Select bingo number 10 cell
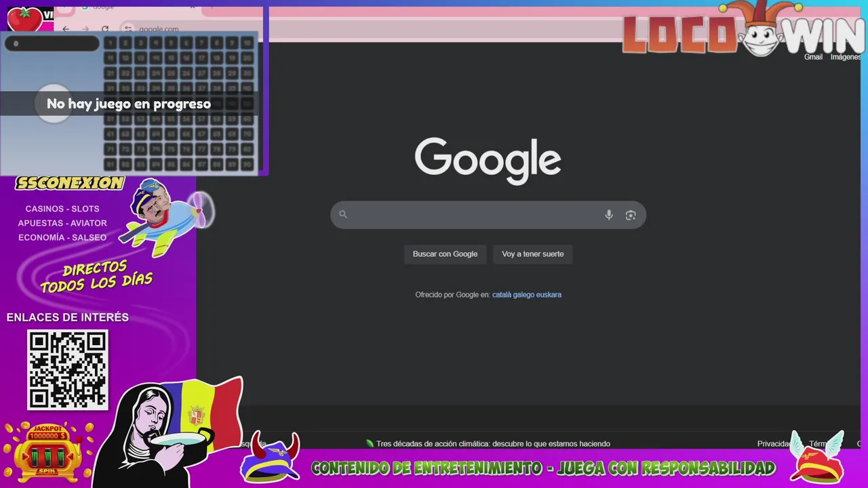 [x=248, y=43]
